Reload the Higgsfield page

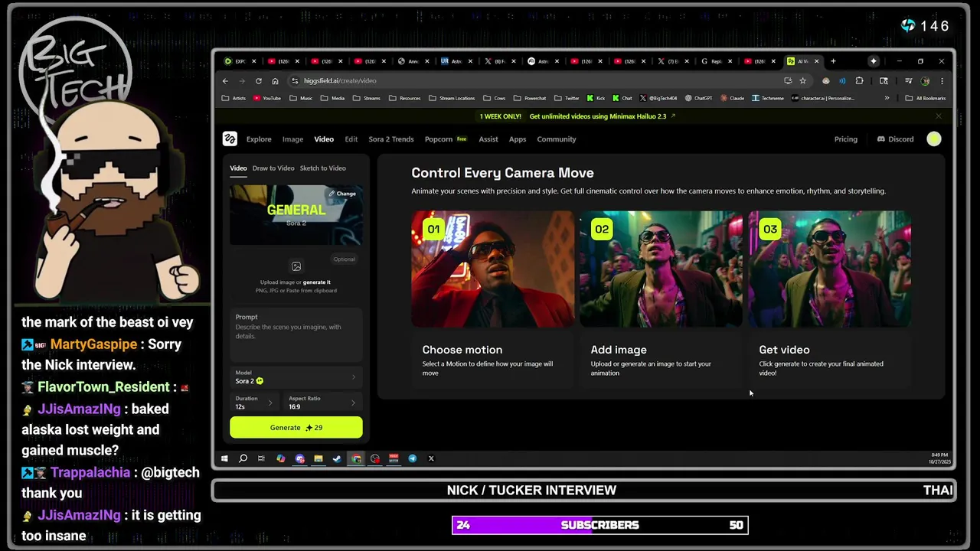259,80
